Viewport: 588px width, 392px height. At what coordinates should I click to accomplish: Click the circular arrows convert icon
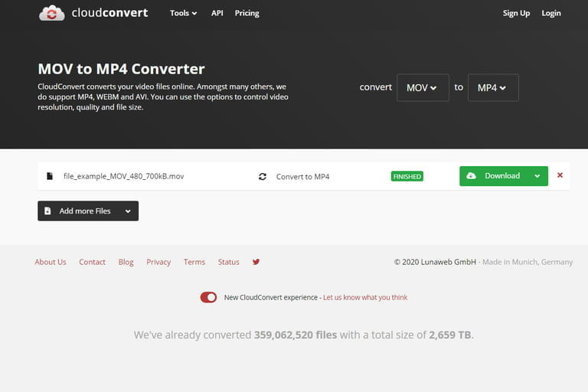pos(263,176)
